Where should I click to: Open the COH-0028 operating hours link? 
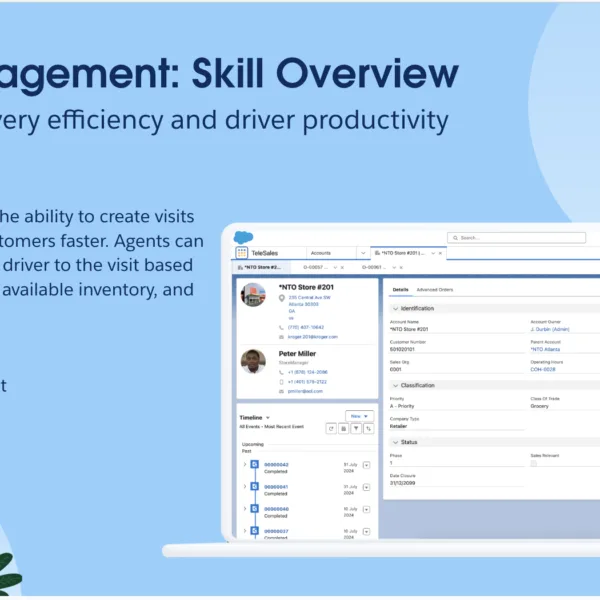pos(543,370)
